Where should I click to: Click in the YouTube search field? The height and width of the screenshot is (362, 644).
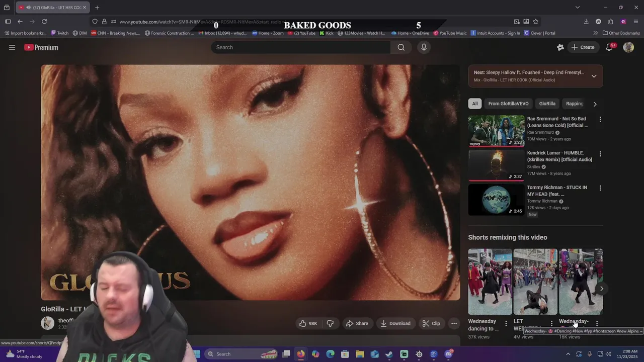pyautogui.click(x=301, y=47)
